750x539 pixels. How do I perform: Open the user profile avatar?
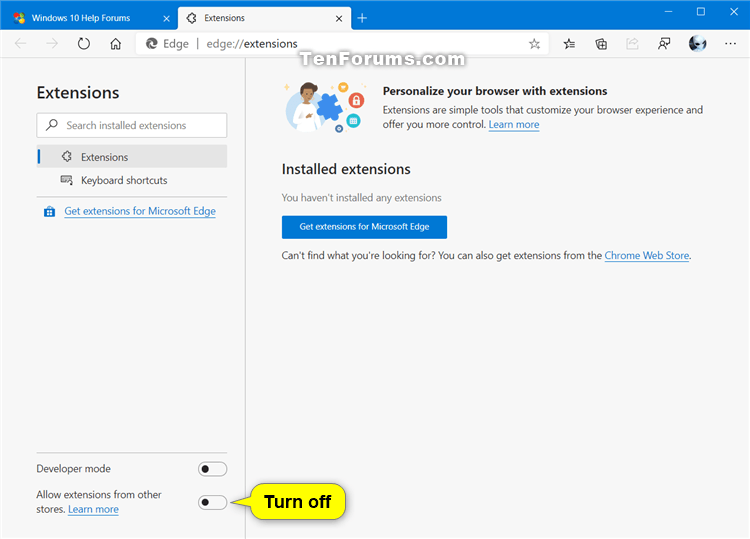pos(697,44)
